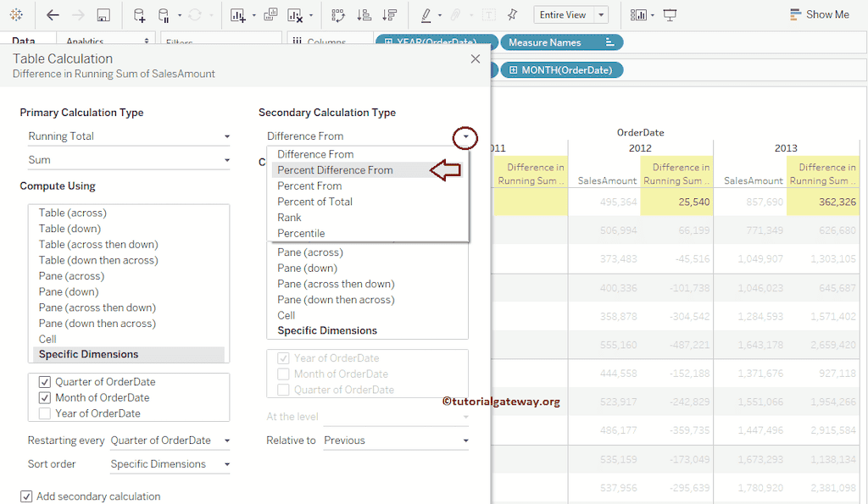Click the YEAR(OrderDate) pill

pyautogui.click(x=437, y=42)
